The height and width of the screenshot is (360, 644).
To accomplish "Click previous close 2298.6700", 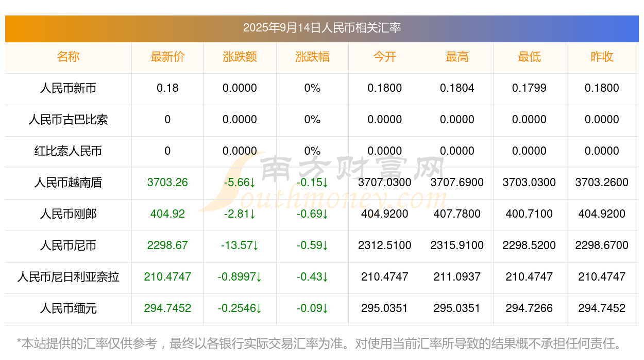I will click(602, 246).
